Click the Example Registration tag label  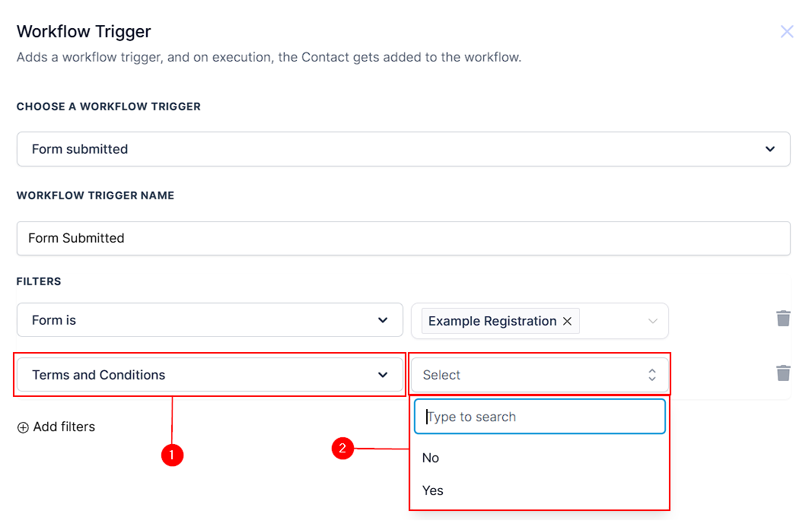tap(492, 321)
